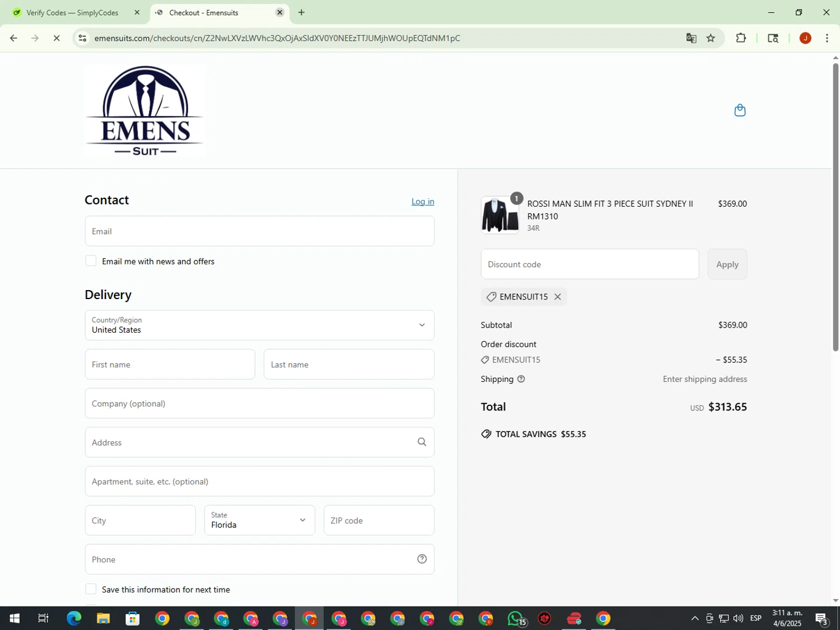Open File Explorer from the taskbar
Screen dimensions: 840x630
103,618
